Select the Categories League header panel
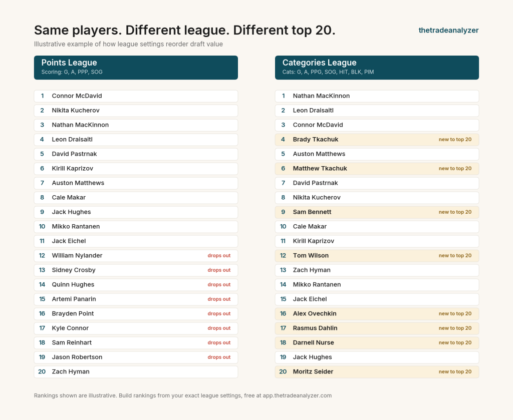Screen dimensions: 513x420 tap(377, 68)
